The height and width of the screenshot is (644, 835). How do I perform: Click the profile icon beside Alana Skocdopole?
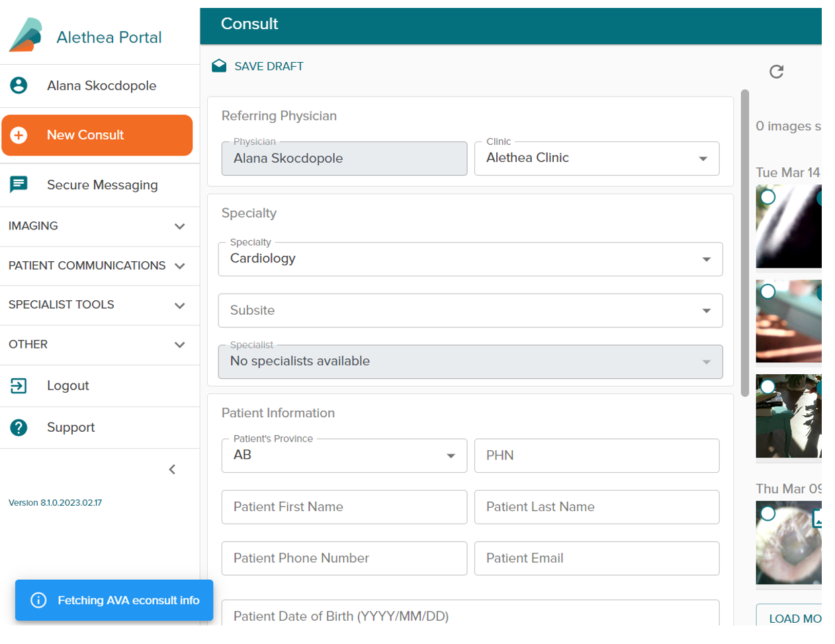[x=18, y=85]
